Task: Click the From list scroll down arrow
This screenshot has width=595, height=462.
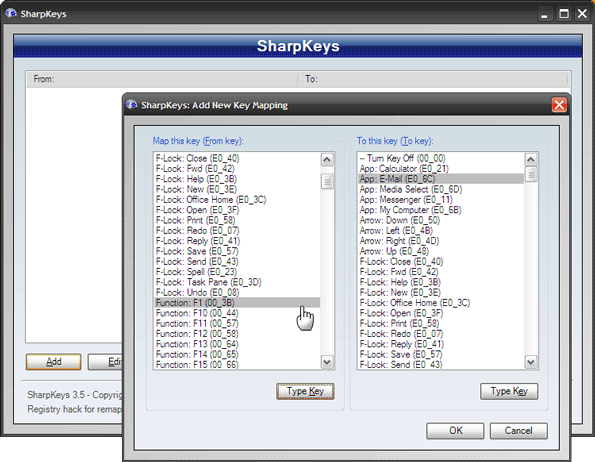Action: pos(327,362)
